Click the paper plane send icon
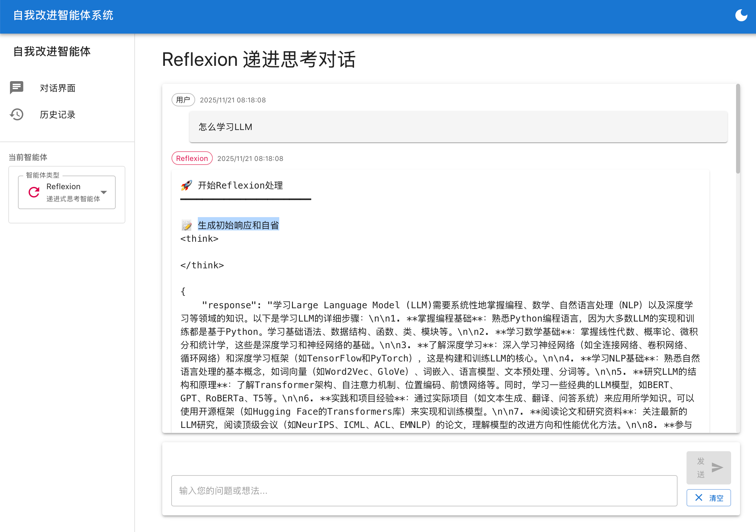756x532 pixels. (717, 467)
